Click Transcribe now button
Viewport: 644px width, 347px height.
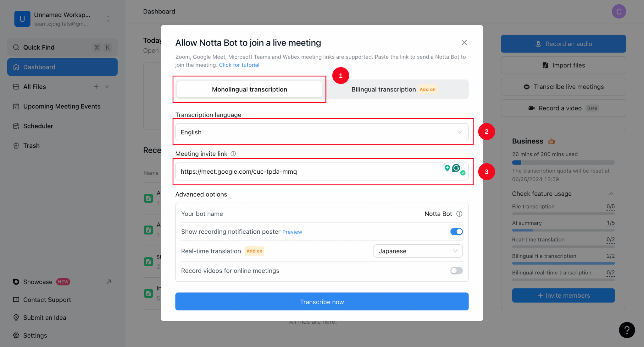click(x=322, y=301)
